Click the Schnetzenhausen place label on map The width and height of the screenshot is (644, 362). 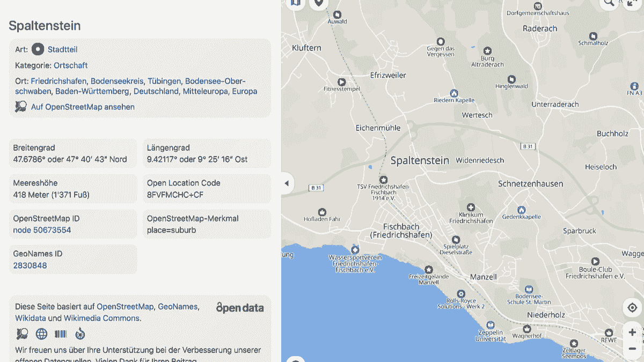tap(531, 183)
